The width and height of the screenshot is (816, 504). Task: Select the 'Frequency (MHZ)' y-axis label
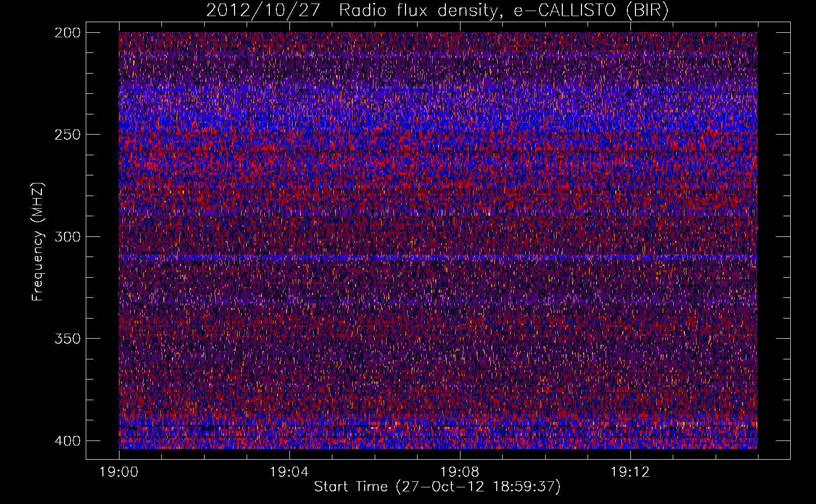[x=38, y=241]
